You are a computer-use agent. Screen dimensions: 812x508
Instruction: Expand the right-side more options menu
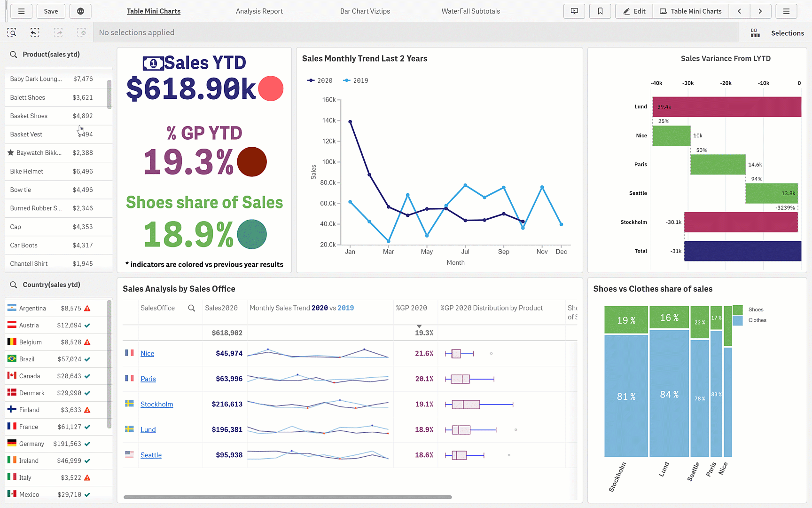(x=786, y=11)
